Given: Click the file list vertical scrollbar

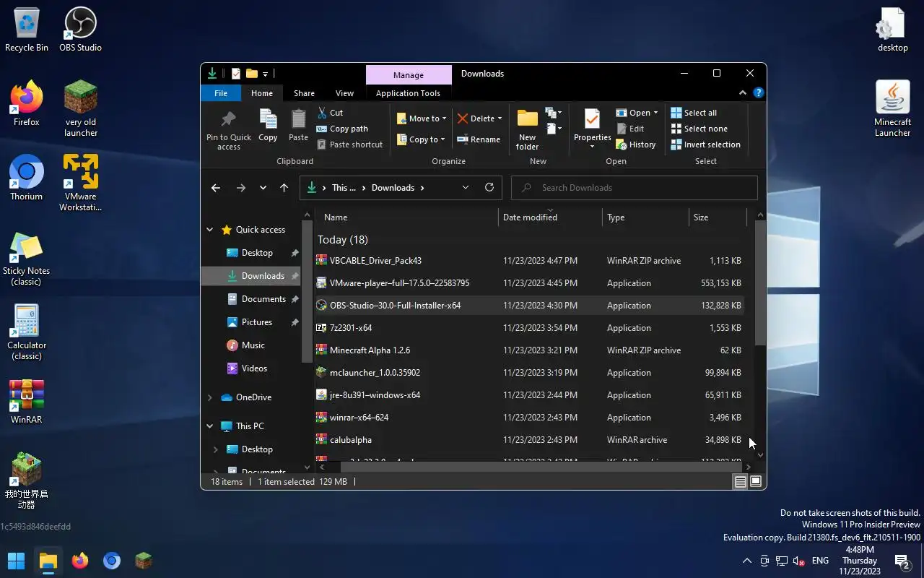Looking at the screenshot, I should coord(759,282).
